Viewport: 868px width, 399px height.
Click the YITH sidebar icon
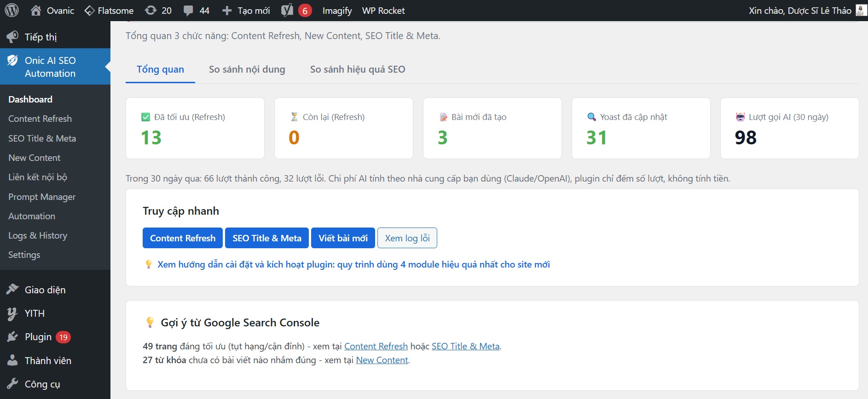pos(12,313)
